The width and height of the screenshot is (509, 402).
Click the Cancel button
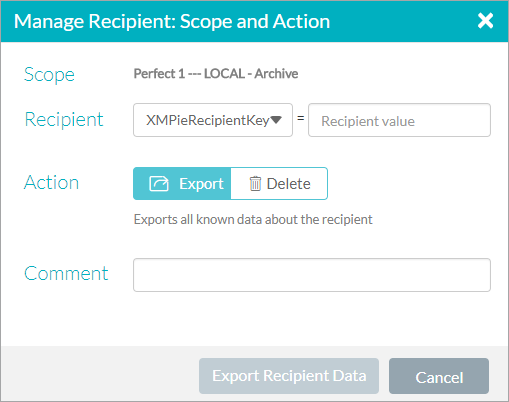pos(439,376)
